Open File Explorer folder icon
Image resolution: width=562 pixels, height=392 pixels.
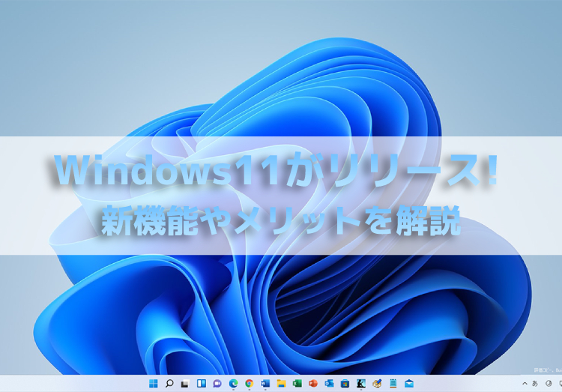coord(281,384)
